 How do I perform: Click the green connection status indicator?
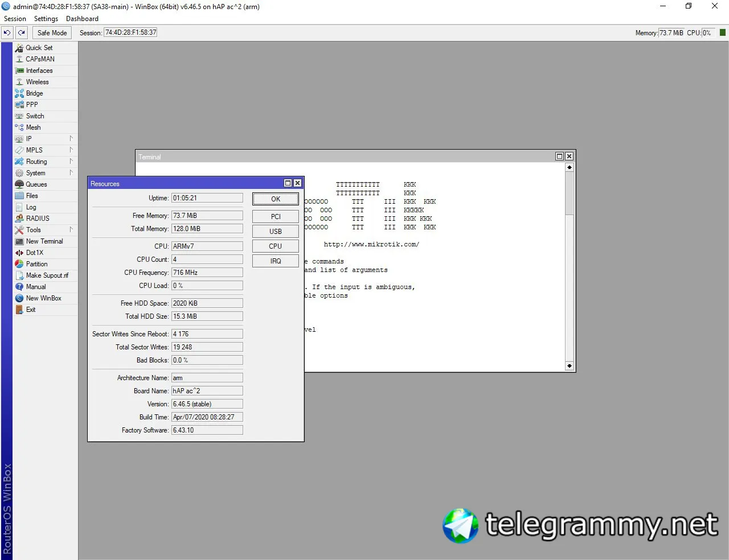coord(722,32)
